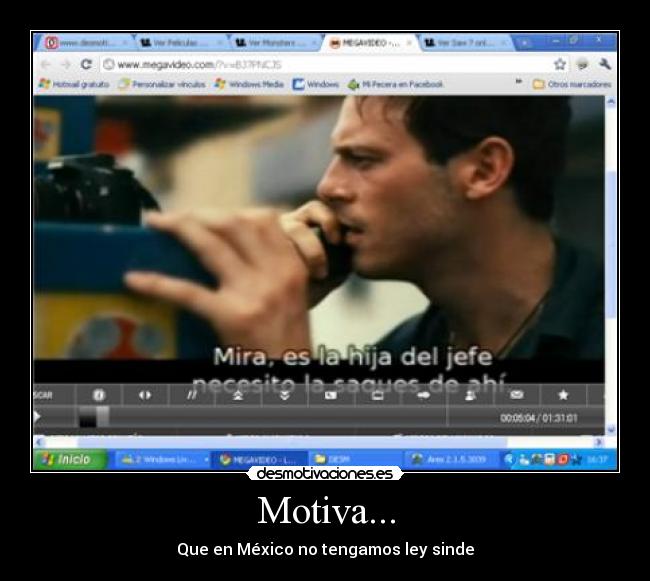Go forward with the browser forward arrow
This screenshot has height=581, width=650.
66,64
